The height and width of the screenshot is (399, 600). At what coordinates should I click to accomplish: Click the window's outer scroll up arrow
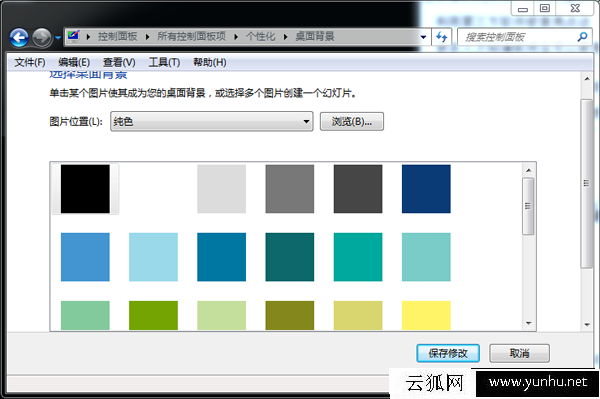click(x=587, y=79)
